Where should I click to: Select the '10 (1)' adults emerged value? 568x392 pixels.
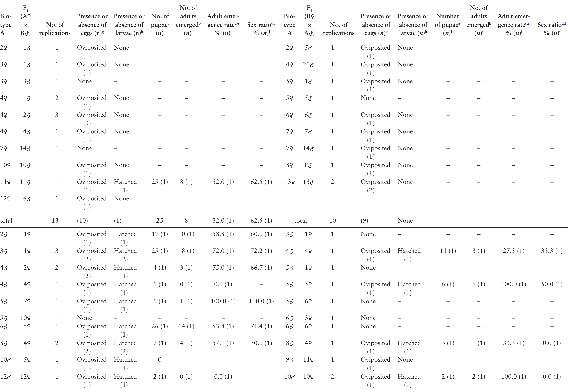coord(186,234)
